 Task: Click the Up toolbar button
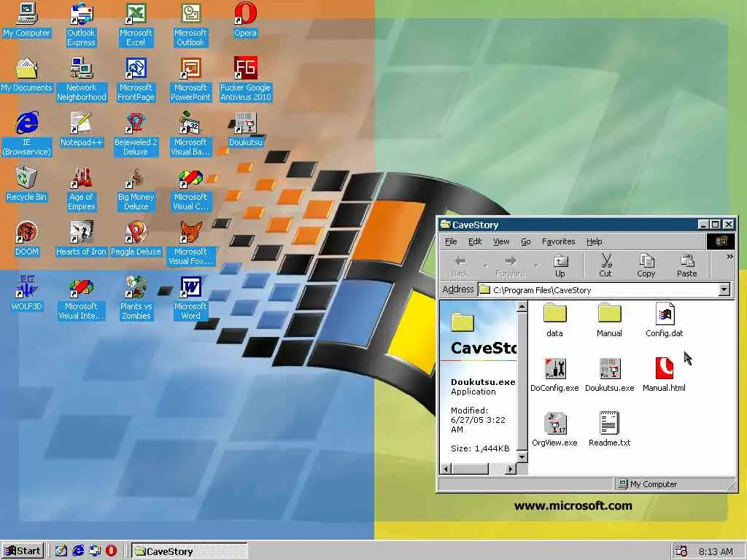click(560, 265)
